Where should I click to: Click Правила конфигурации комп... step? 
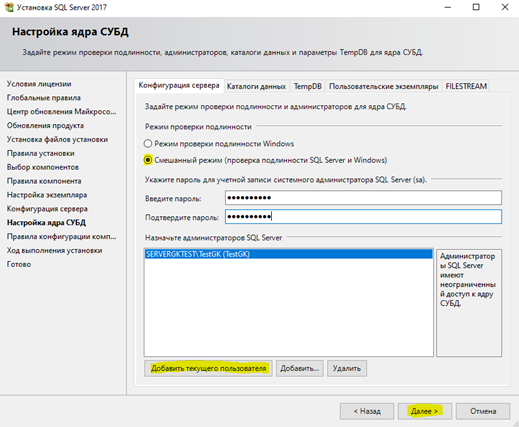coord(61,237)
